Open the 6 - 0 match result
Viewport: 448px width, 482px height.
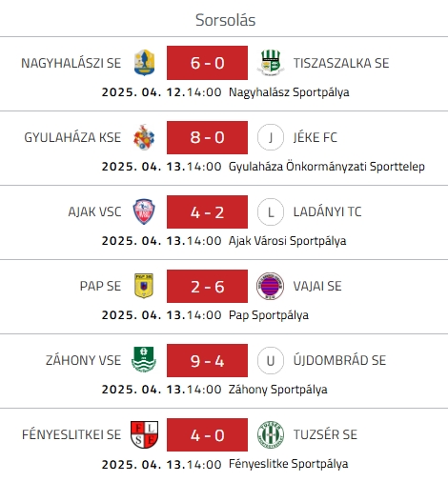(x=207, y=63)
